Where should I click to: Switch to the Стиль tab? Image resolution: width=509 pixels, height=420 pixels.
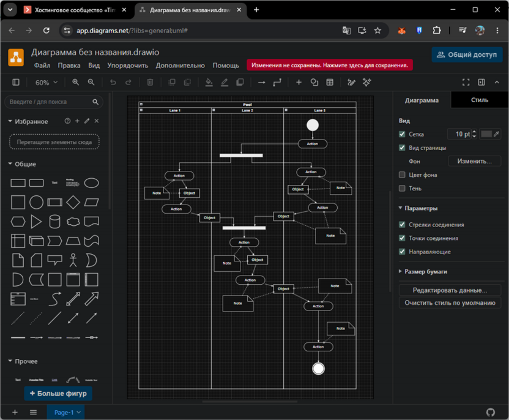(x=480, y=100)
